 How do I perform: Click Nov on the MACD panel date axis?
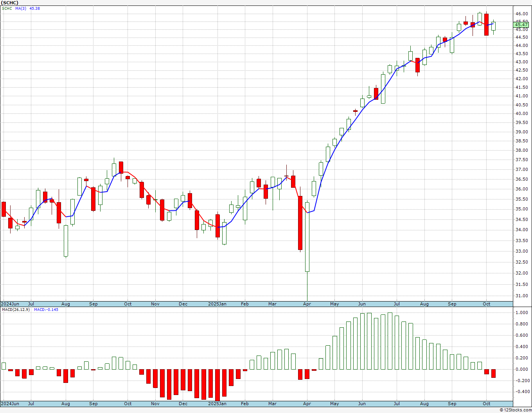point(155,404)
